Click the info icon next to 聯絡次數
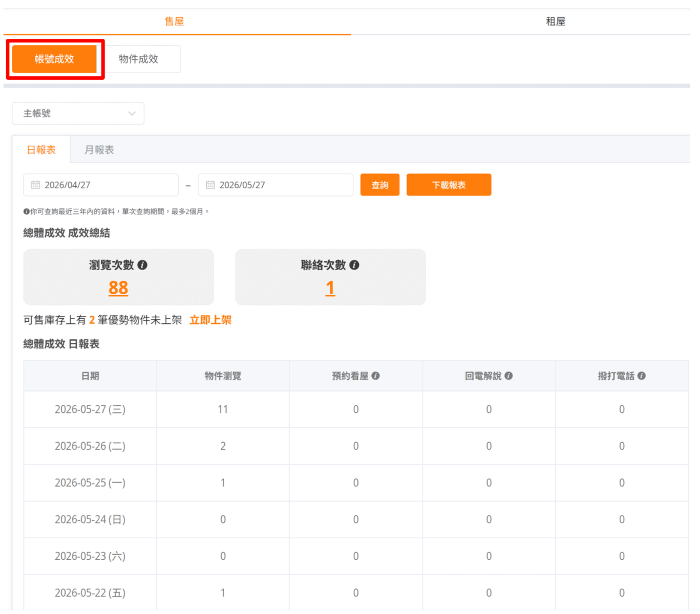 tap(354, 265)
